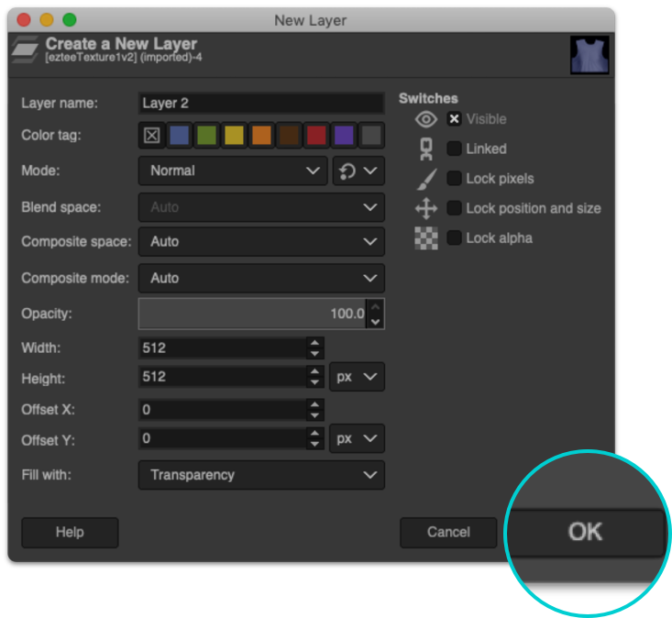Maximize the New Layer window with green button
The image size is (672, 618).
click(x=70, y=20)
